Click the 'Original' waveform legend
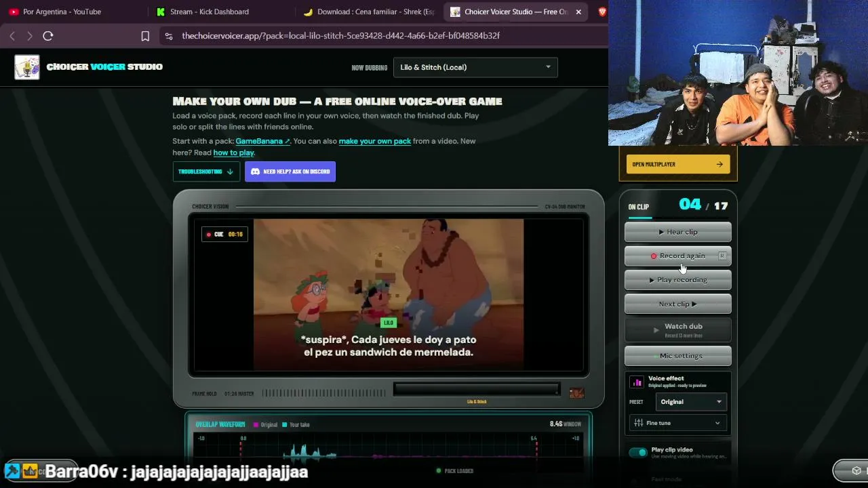868x488 pixels. (x=265, y=425)
